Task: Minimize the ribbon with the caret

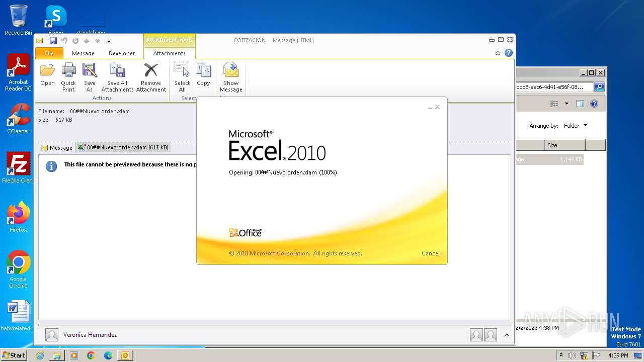Action: click(x=498, y=53)
